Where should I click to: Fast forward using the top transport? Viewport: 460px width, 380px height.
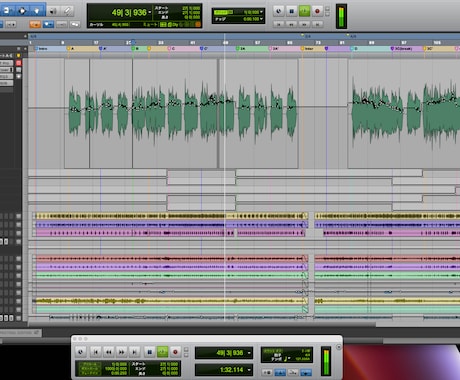point(304,24)
